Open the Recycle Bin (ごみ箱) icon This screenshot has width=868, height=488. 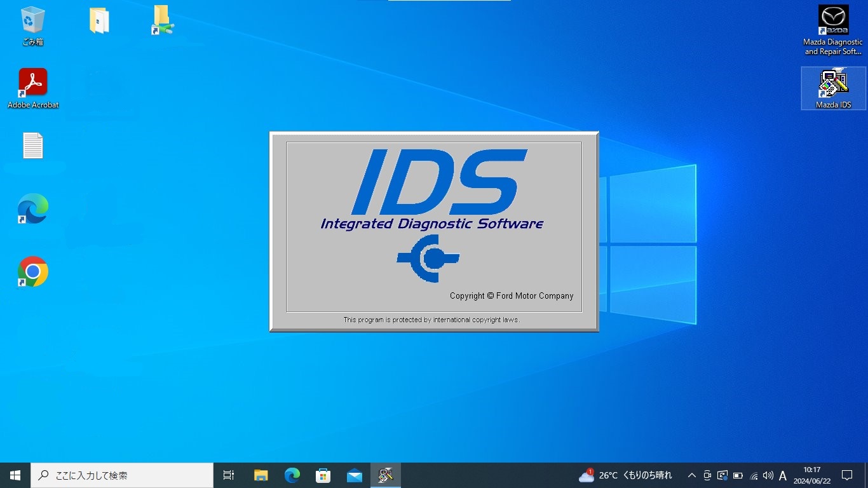(33, 26)
